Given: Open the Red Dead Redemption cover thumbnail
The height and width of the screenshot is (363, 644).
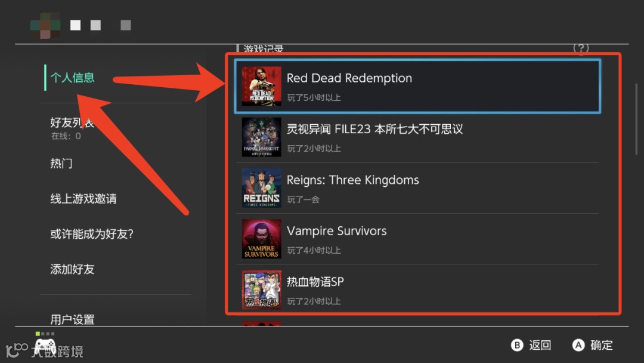Looking at the screenshot, I should (262, 87).
